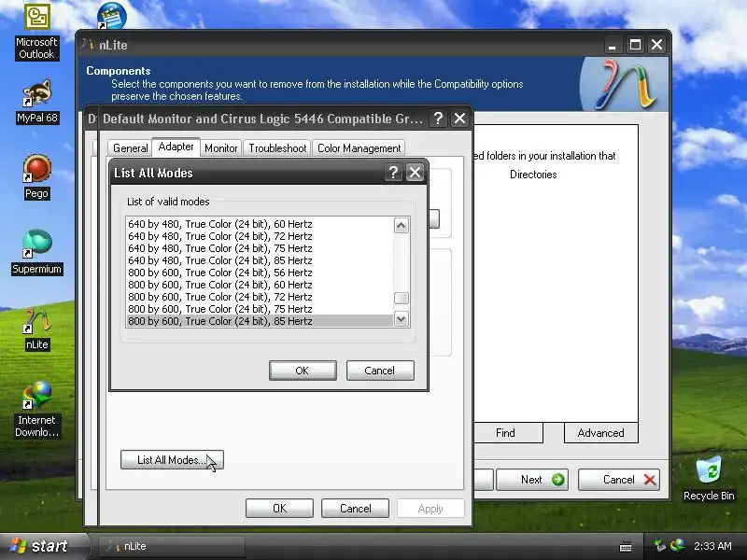Open nLite desktop shortcut icon
747x560 pixels.
(x=36, y=329)
